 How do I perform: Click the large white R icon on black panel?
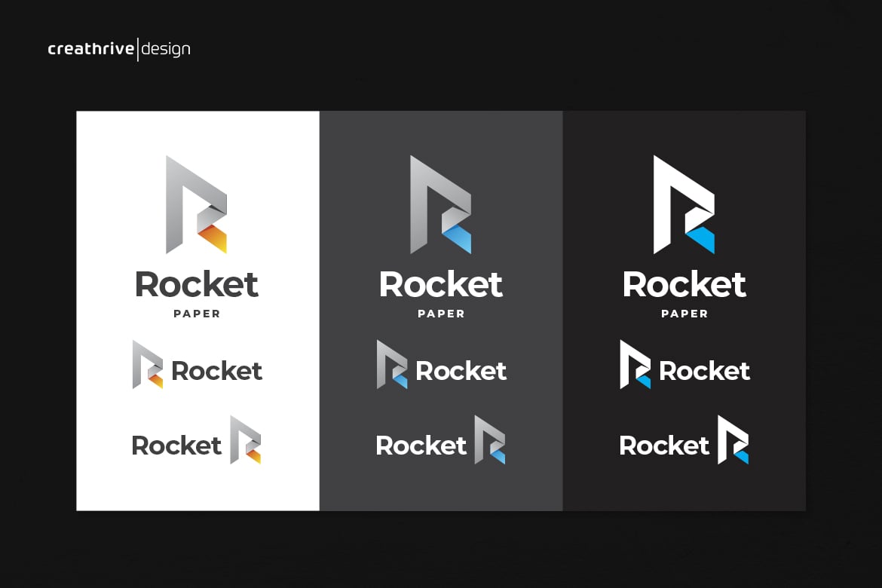(x=684, y=205)
